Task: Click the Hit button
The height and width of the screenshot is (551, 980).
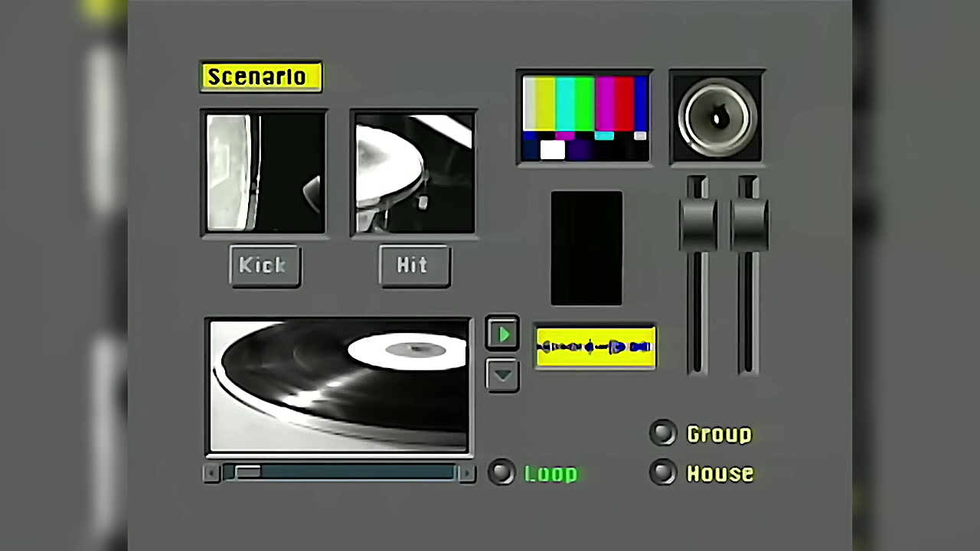Action: coord(414,266)
